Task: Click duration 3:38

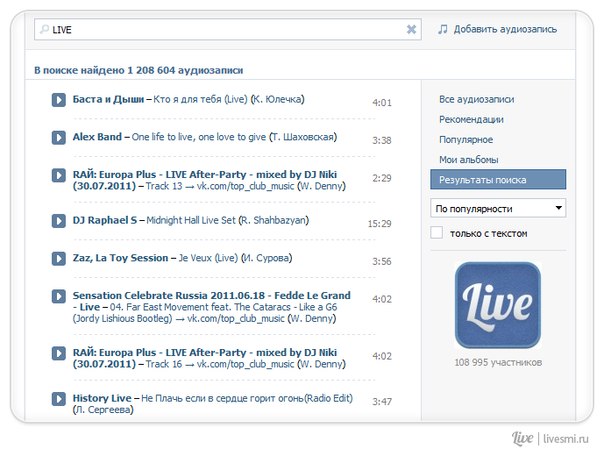Action: [x=382, y=141]
